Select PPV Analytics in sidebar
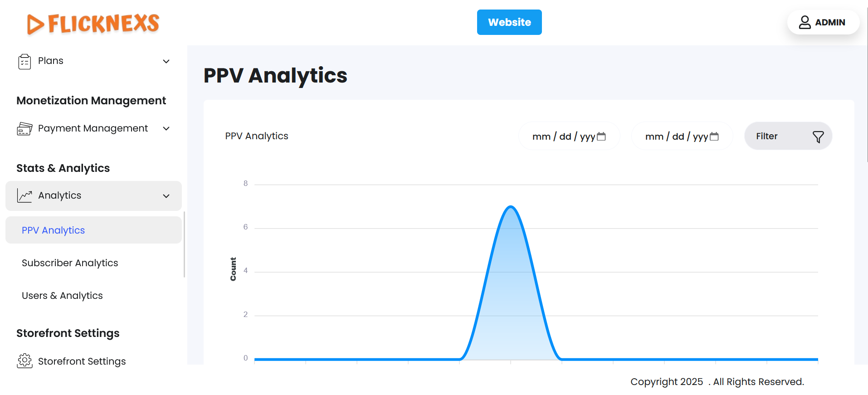This screenshot has height=395, width=868. tap(54, 230)
